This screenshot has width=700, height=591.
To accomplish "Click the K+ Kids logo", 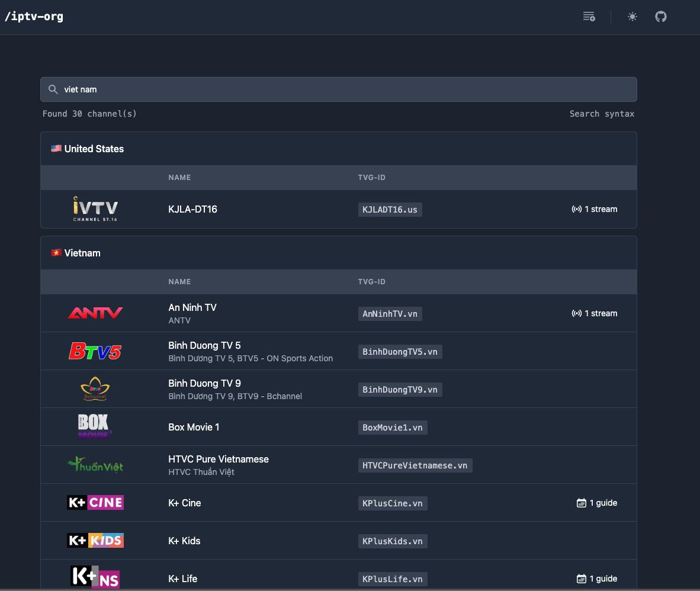I will [95, 541].
